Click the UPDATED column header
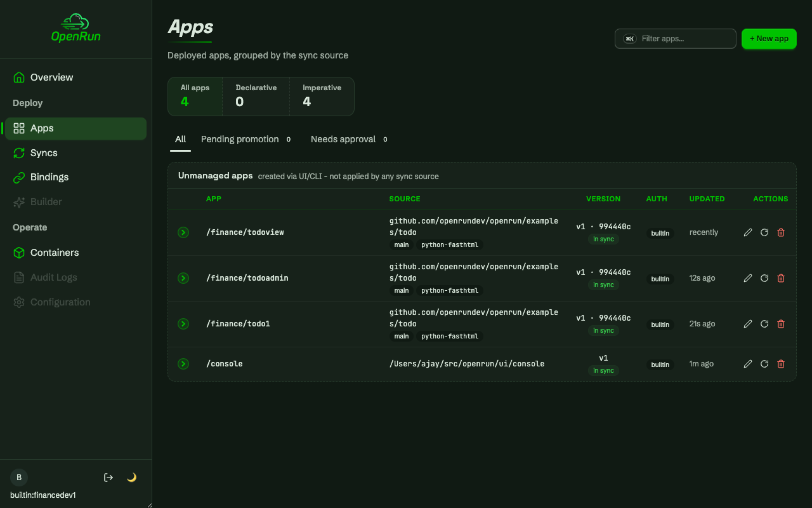This screenshot has width=812, height=508. click(707, 199)
